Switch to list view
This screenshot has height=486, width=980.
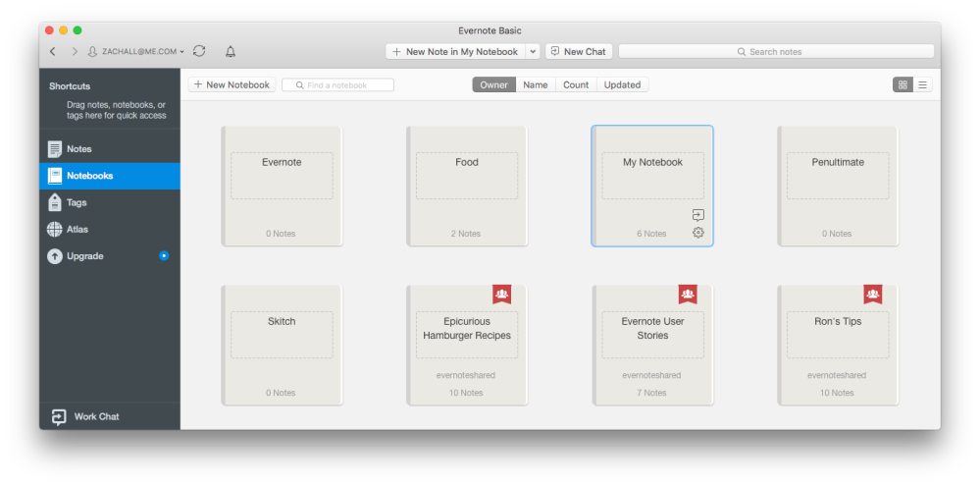click(x=922, y=85)
